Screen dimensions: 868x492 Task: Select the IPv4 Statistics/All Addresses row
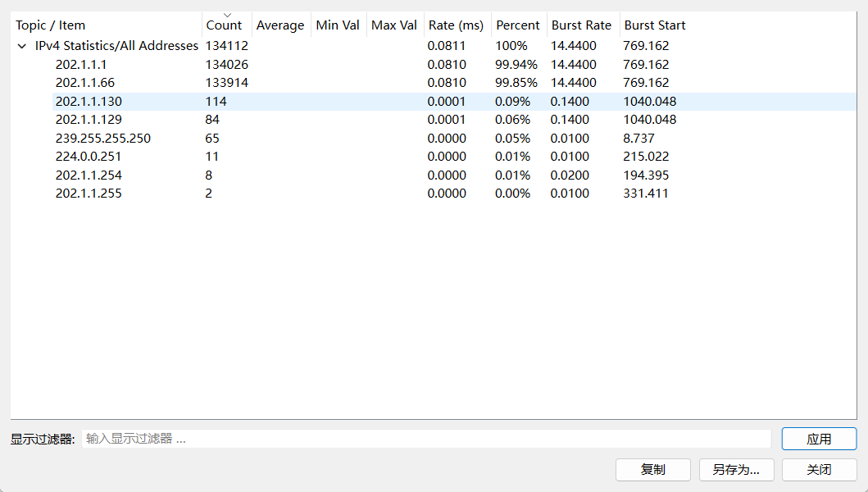(x=434, y=46)
